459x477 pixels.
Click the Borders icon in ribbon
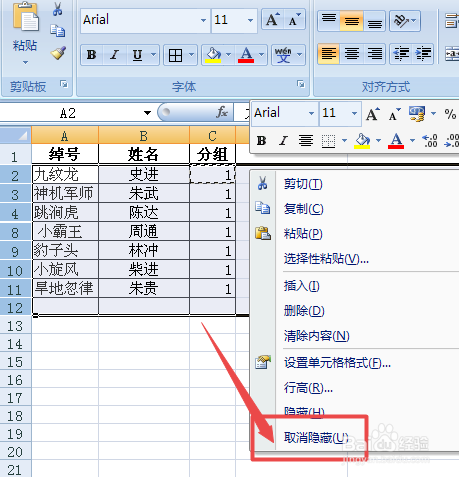click(x=175, y=55)
